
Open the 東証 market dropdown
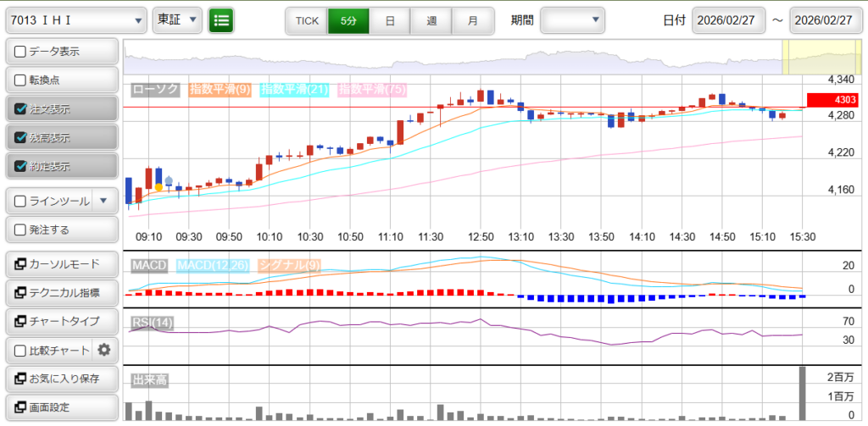coord(177,19)
